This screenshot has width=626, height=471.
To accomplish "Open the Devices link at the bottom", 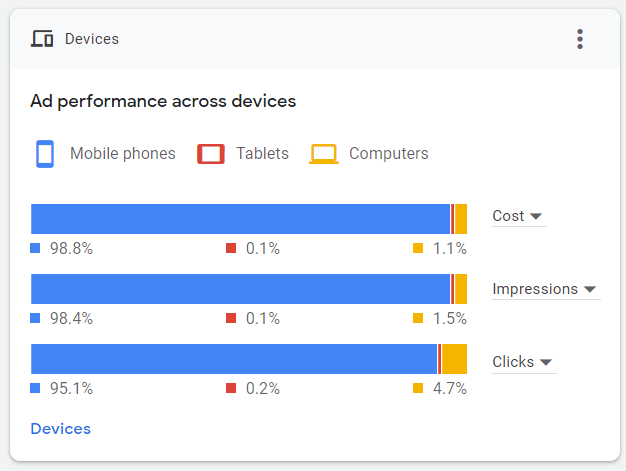I will (x=61, y=429).
